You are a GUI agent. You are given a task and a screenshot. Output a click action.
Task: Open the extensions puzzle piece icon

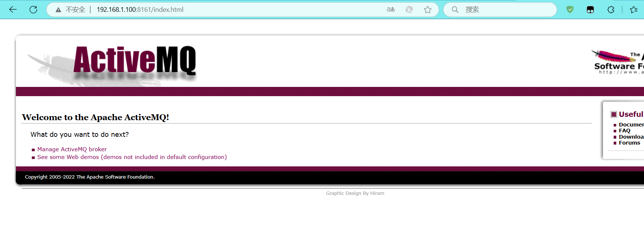[x=611, y=10]
